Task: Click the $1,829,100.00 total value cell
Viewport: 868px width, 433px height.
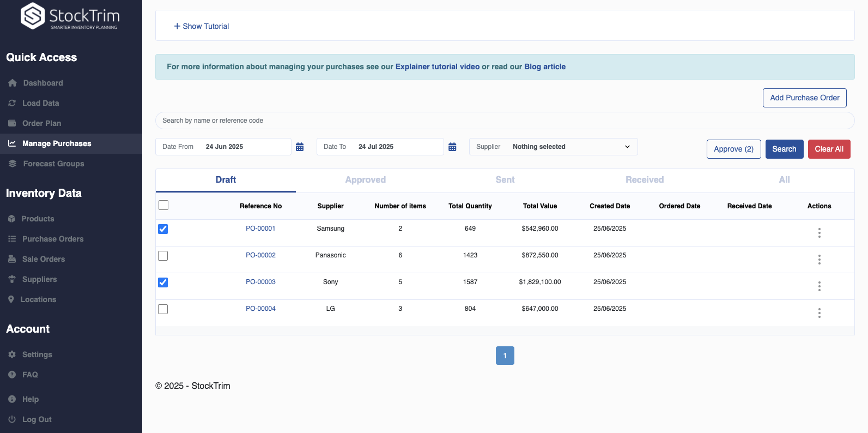Action: [540, 282]
